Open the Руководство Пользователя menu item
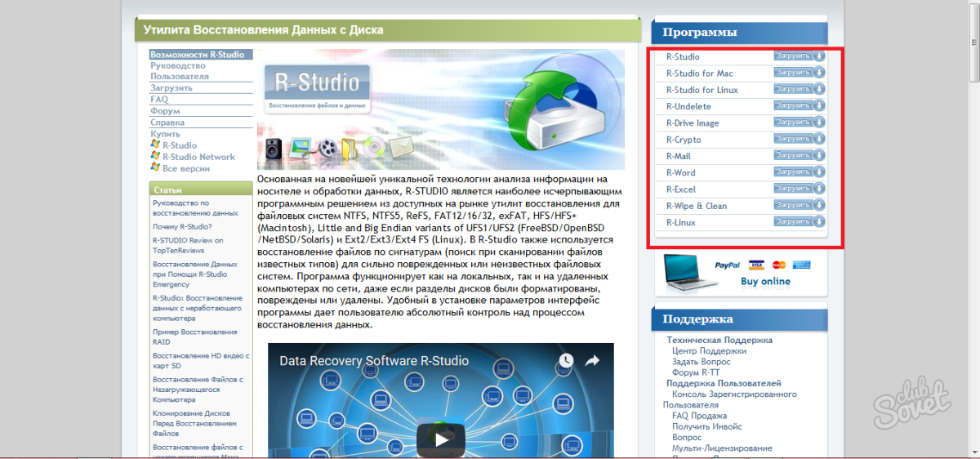 coord(180,70)
